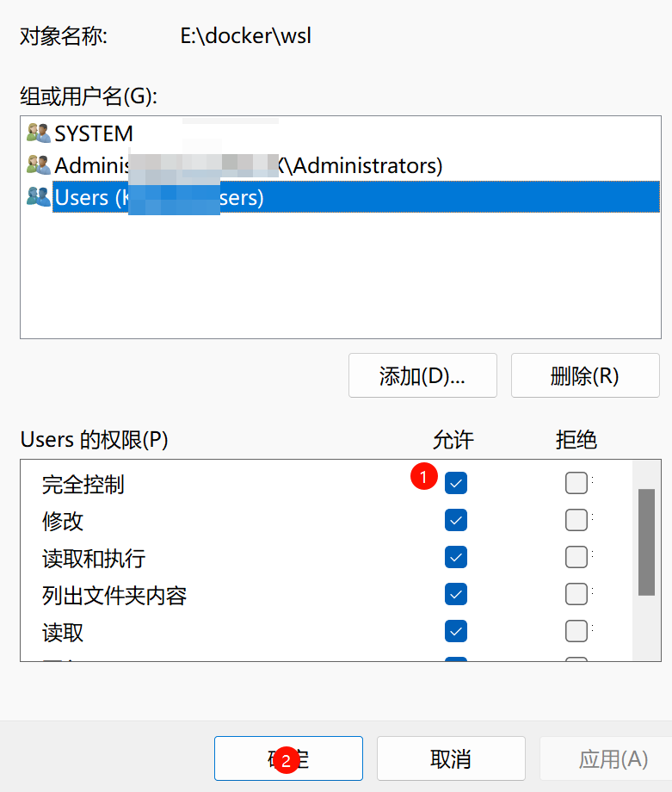672x792 pixels.
Task: Click the permissions list scrollbar thumb
Action: [x=646, y=542]
